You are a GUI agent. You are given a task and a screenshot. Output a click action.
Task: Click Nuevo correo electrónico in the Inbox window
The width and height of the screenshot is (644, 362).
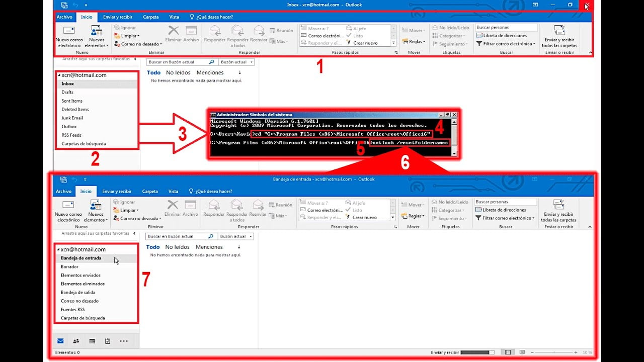[69, 37]
